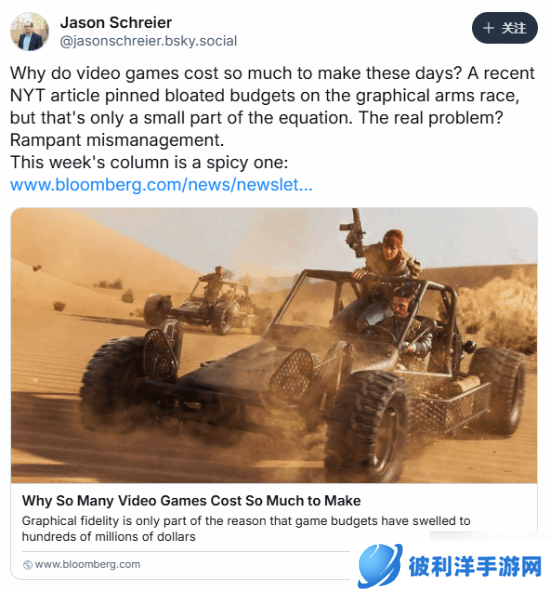550x591 pixels.
Task: Click This week's column is a spicy one
Action: click(x=149, y=162)
